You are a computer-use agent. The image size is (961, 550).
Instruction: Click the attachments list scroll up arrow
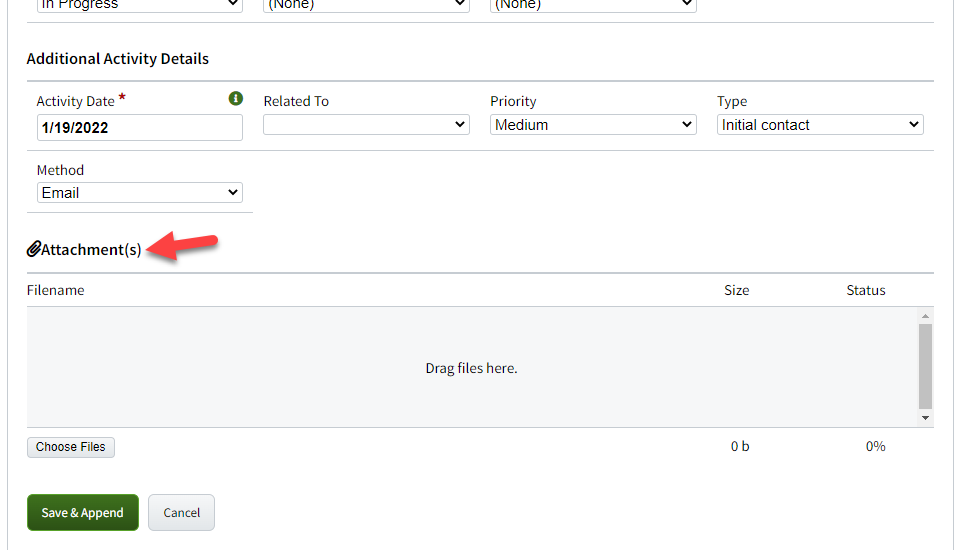pos(925,316)
